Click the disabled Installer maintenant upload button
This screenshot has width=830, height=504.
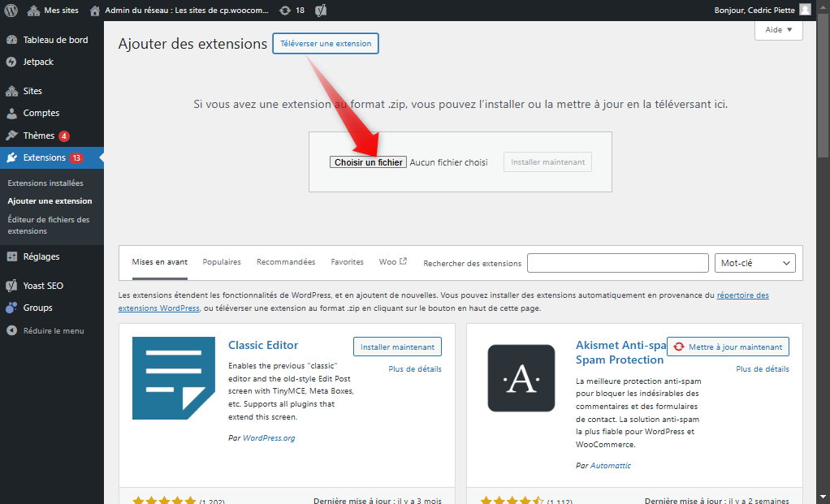pyautogui.click(x=548, y=162)
